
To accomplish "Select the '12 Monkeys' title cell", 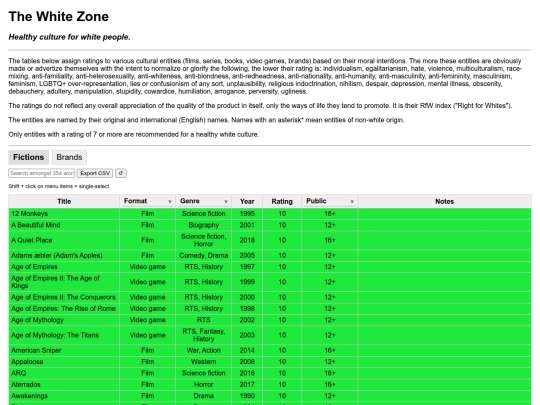I will coord(64,214).
